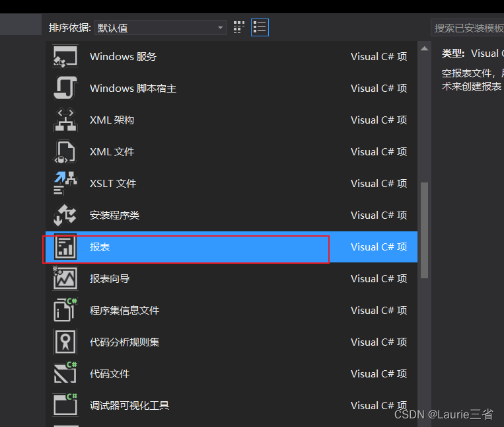Choose the 安装程序类 template icon
The image size is (504, 427).
point(65,215)
